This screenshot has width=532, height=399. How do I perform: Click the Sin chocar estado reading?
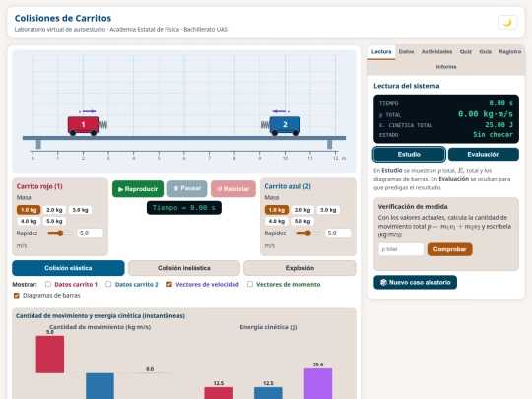pyautogui.click(x=493, y=135)
